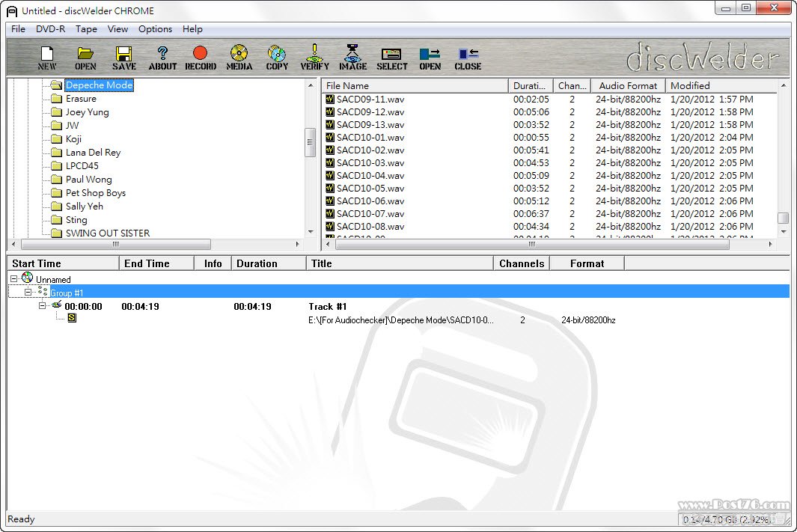Launch the COPY disc tool
Image resolution: width=797 pixels, height=532 pixels.
[x=277, y=58]
